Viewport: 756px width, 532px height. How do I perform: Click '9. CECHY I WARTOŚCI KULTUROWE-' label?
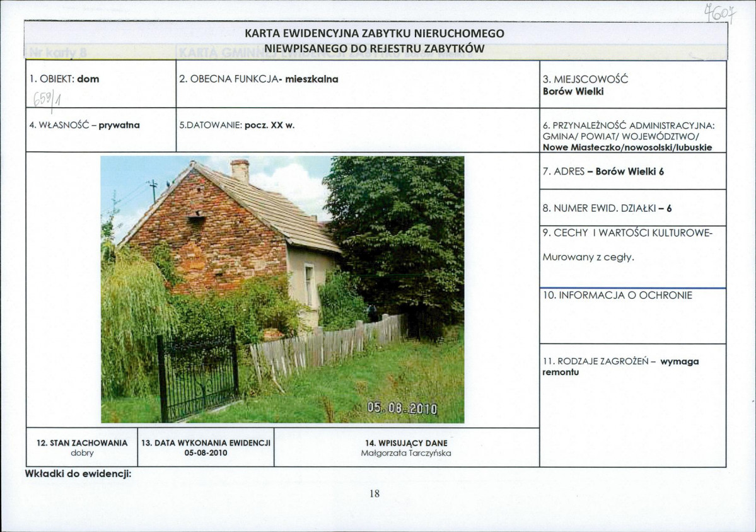pos(627,233)
